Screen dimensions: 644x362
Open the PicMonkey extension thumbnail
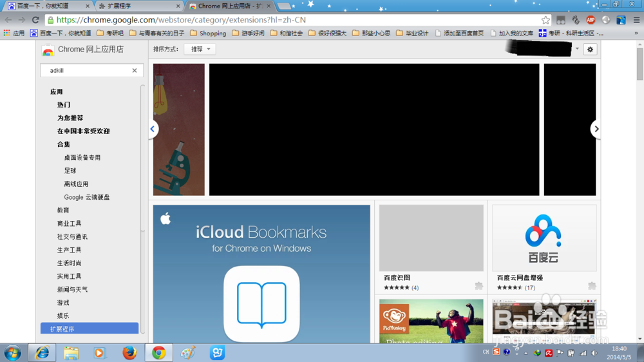coord(431,321)
